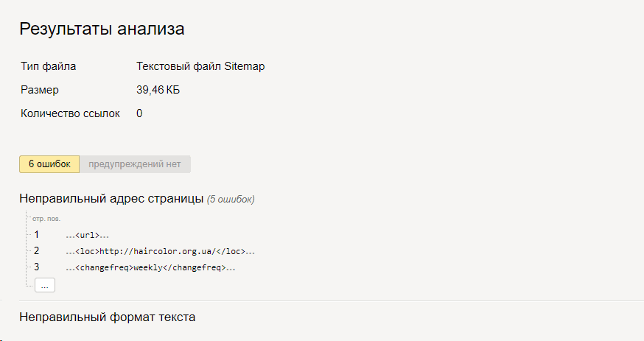Click the "(5 ошибок)" error count label
This screenshot has width=644, height=341.
click(231, 200)
